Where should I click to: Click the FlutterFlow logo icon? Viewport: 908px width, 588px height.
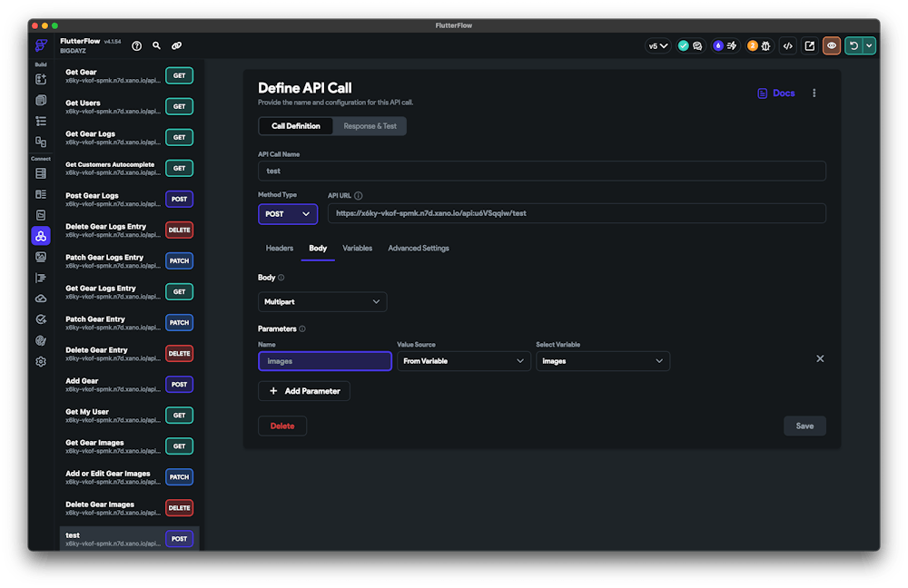(x=41, y=45)
